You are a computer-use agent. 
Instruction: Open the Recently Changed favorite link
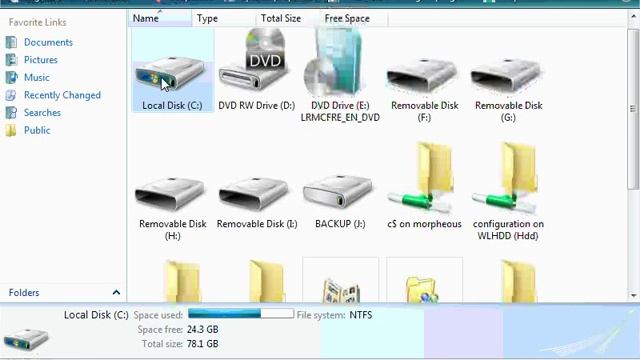(x=62, y=95)
